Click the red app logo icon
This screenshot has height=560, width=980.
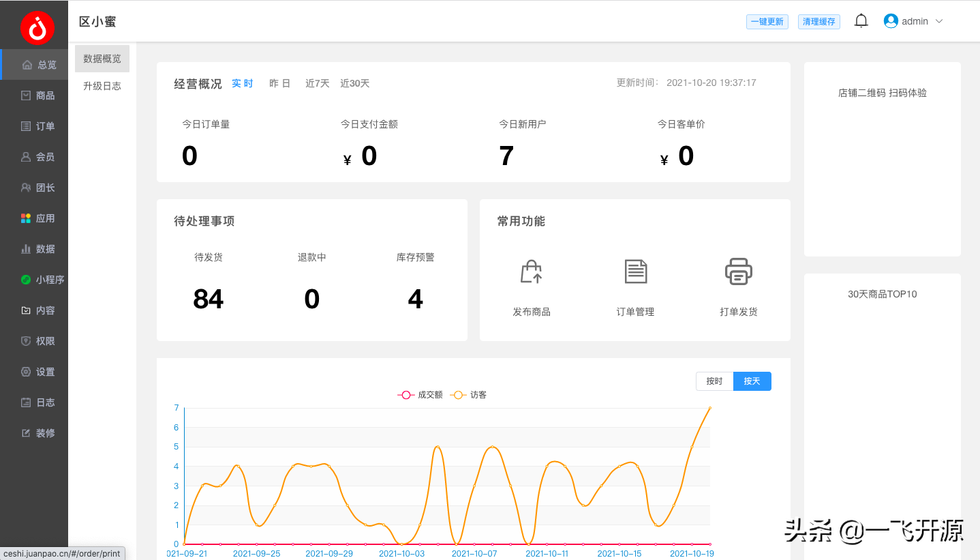pos(37,27)
